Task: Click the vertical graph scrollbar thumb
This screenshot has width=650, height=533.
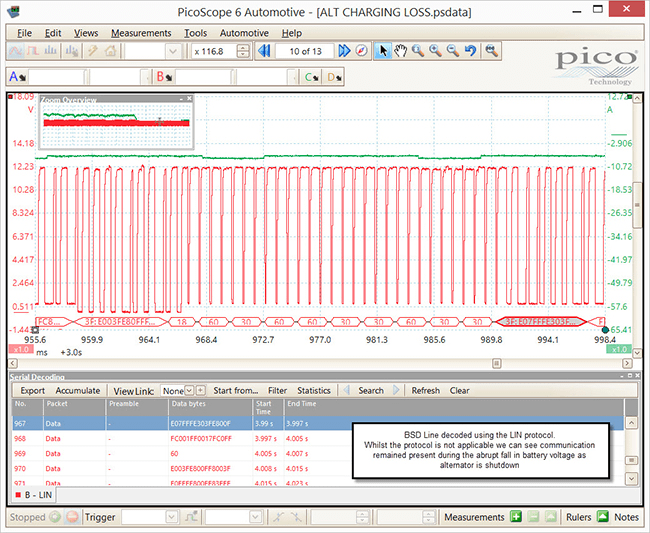Action: [x=637, y=206]
